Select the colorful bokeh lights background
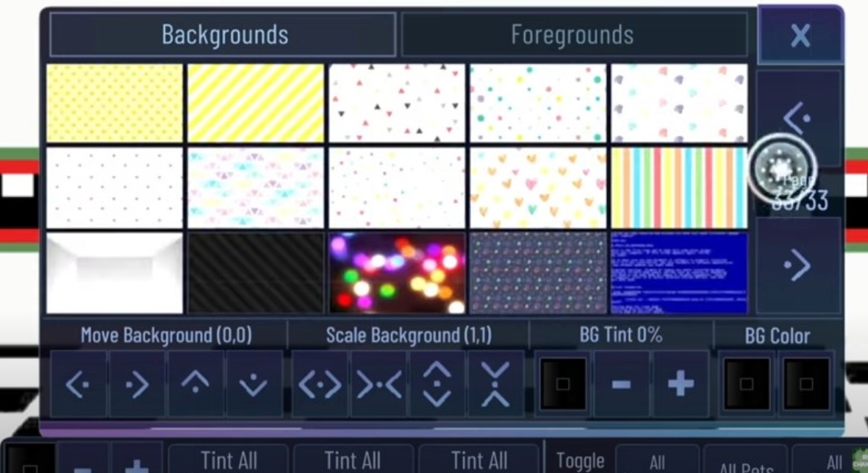868x473 pixels. [397, 274]
